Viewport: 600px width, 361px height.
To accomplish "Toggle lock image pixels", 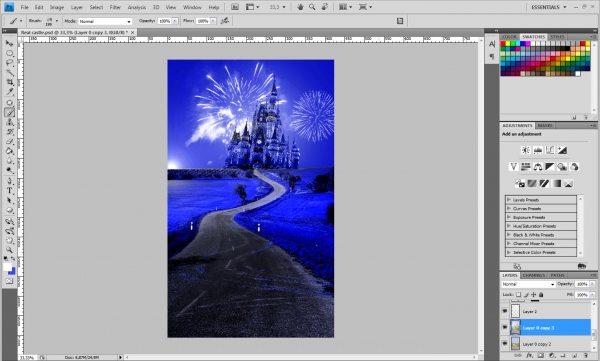I will tap(526, 295).
